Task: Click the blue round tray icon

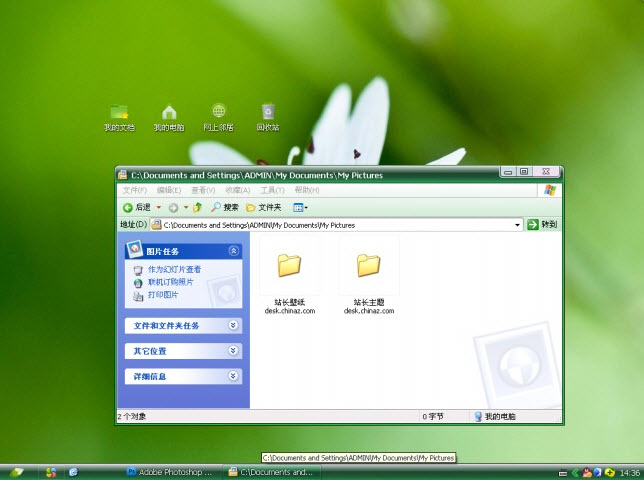Action: pyautogui.click(x=598, y=473)
